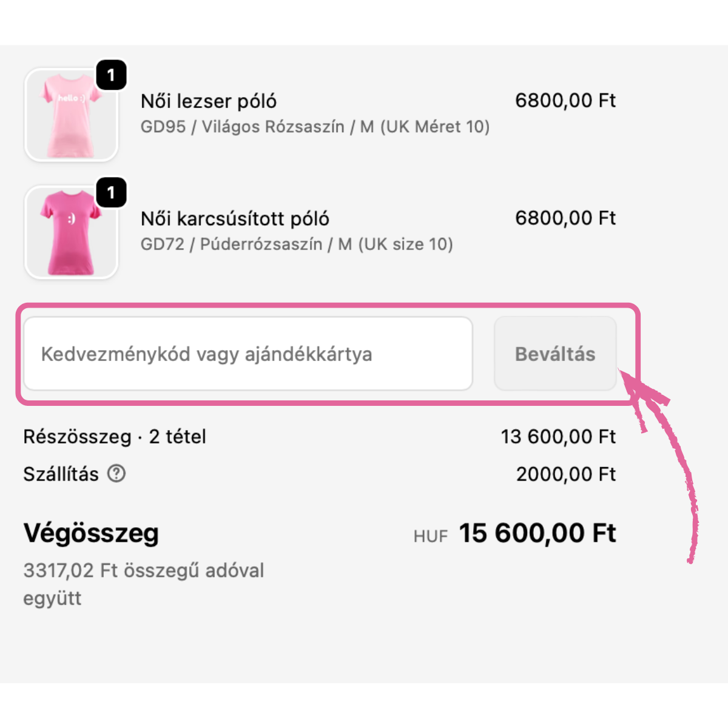The image size is (728, 728).
Task: Click the 13 600,00 Ft subtotal amount
Action: 558,437
